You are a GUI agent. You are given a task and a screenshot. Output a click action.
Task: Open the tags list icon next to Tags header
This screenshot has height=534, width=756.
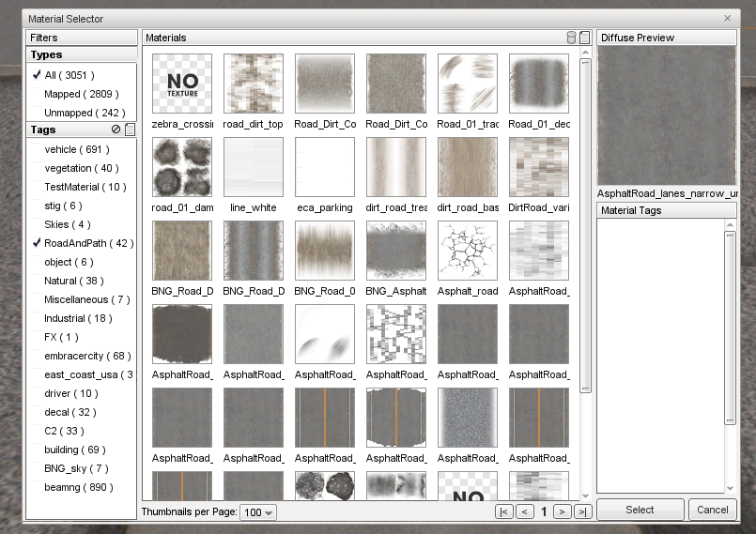point(130,130)
